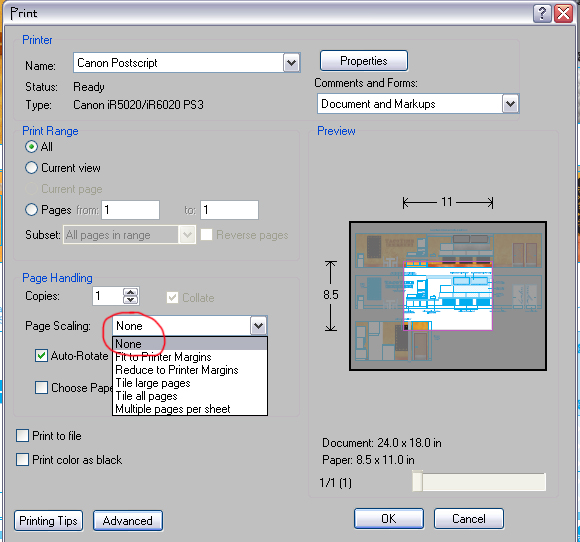The height and width of the screenshot is (542, 580).
Task: Collapse the Page Scaling dropdown arrow
Action: point(258,326)
